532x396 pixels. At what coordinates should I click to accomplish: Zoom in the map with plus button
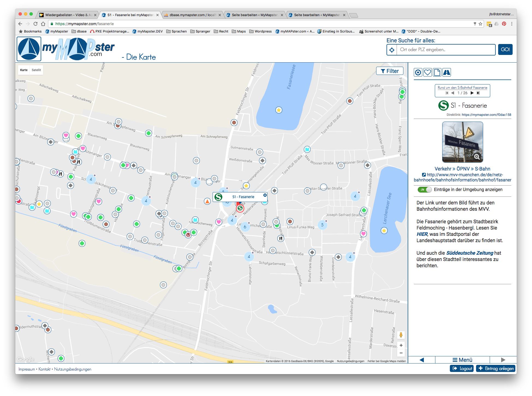[401, 345]
